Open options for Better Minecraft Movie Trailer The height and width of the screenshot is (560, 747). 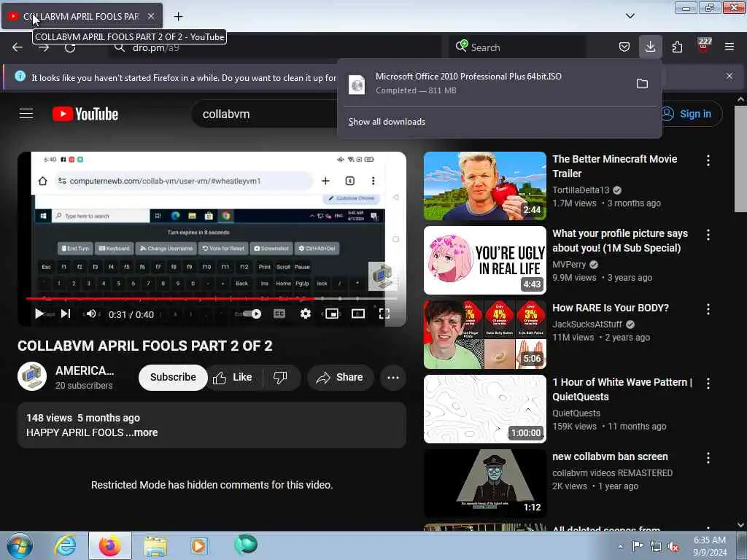coord(708,160)
